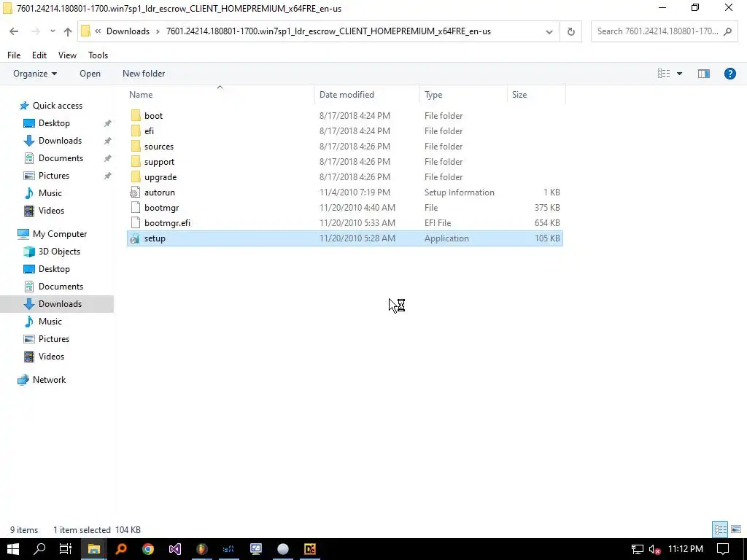The image size is (747, 560).
Task: Create a New folder
Action: click(x=144, y=74)
